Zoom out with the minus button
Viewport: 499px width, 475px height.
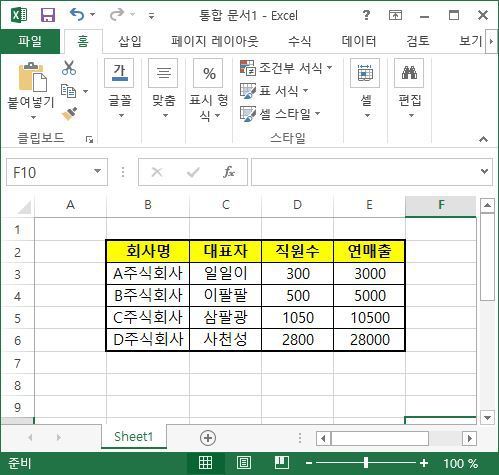(x=309, y=463)
